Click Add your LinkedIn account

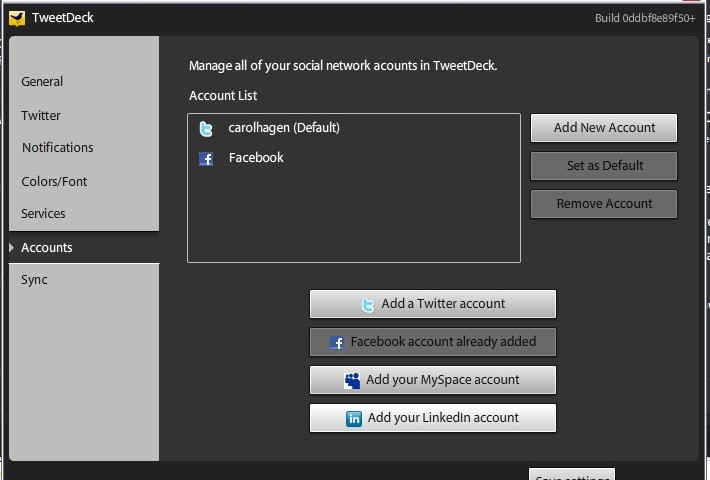pos(432,418)
